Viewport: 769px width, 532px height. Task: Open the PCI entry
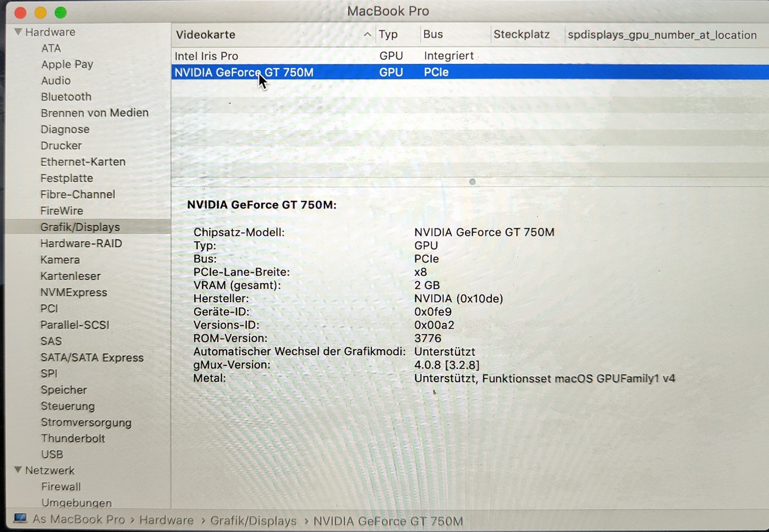pos(50,309)
